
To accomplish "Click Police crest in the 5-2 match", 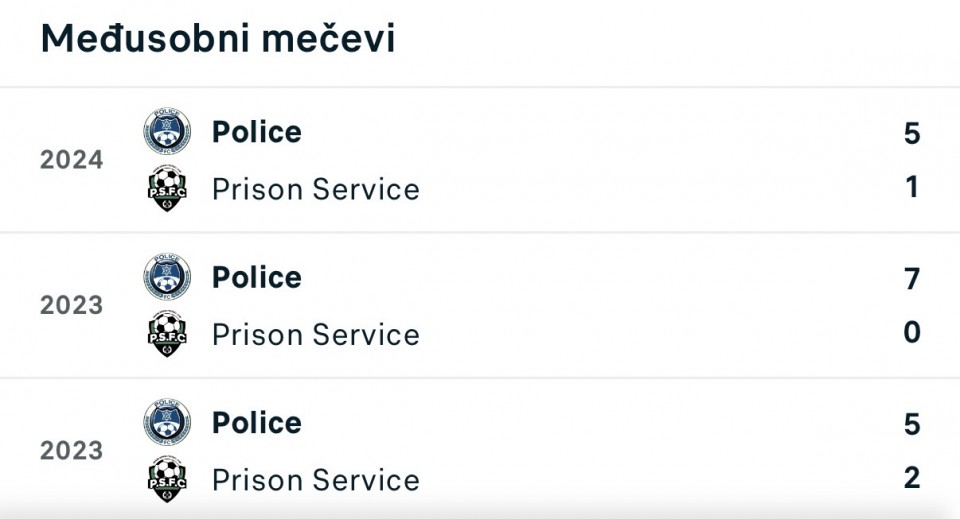I will coord(167,423).
